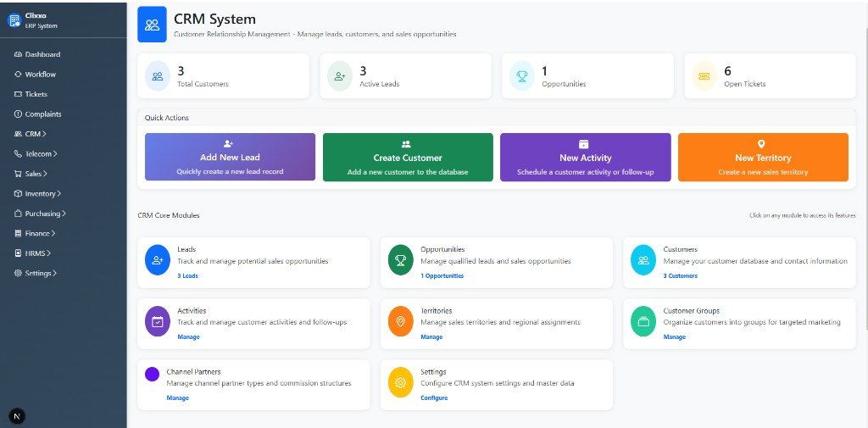868x428 pixels.
Task: Click the Opportunities trophy stat icon
Action: click(x=522, y=76)
